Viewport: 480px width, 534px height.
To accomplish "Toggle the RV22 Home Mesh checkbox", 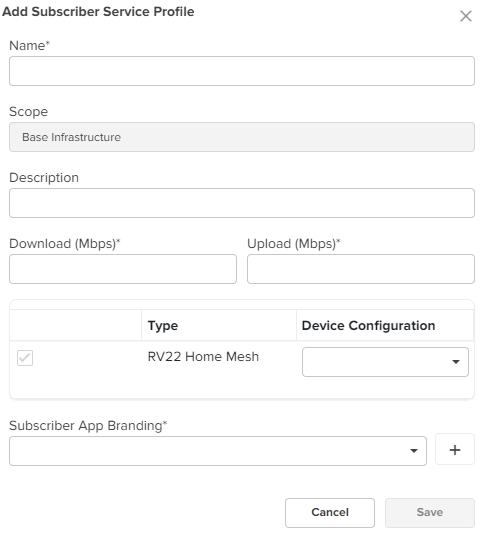I will (25, 358).
